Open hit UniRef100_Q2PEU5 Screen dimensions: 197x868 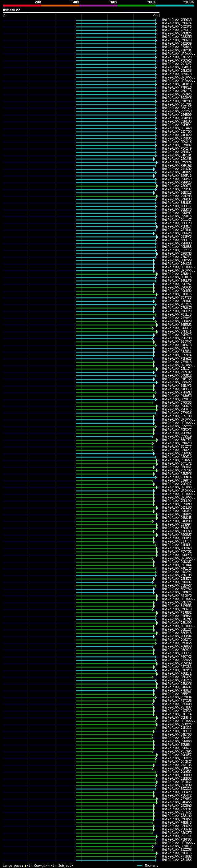(177, 121)
